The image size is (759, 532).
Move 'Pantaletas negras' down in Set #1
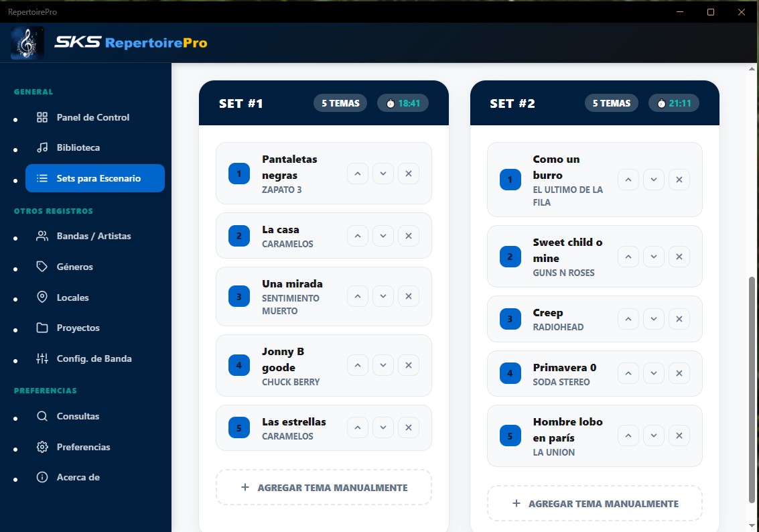[x=383, y=174]
